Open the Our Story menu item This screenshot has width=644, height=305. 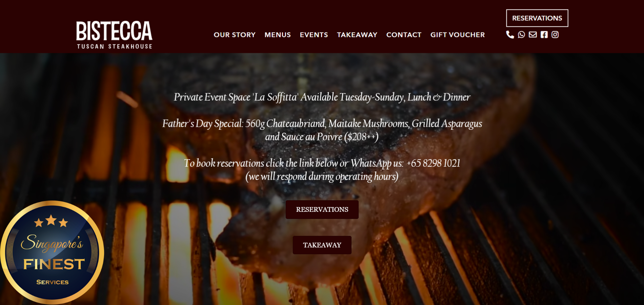pos(235,35)
